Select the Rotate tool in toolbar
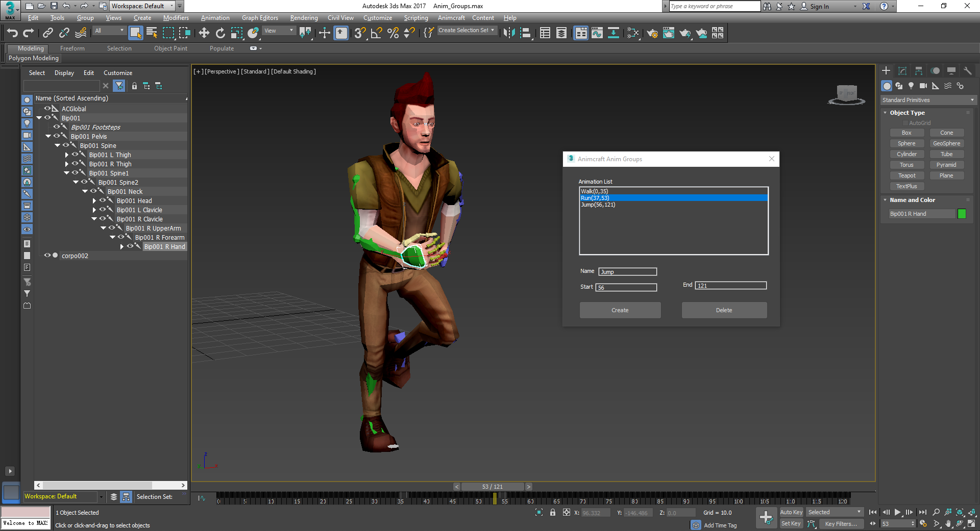Screen dimensions: 980x531 (x=220, y=33)
